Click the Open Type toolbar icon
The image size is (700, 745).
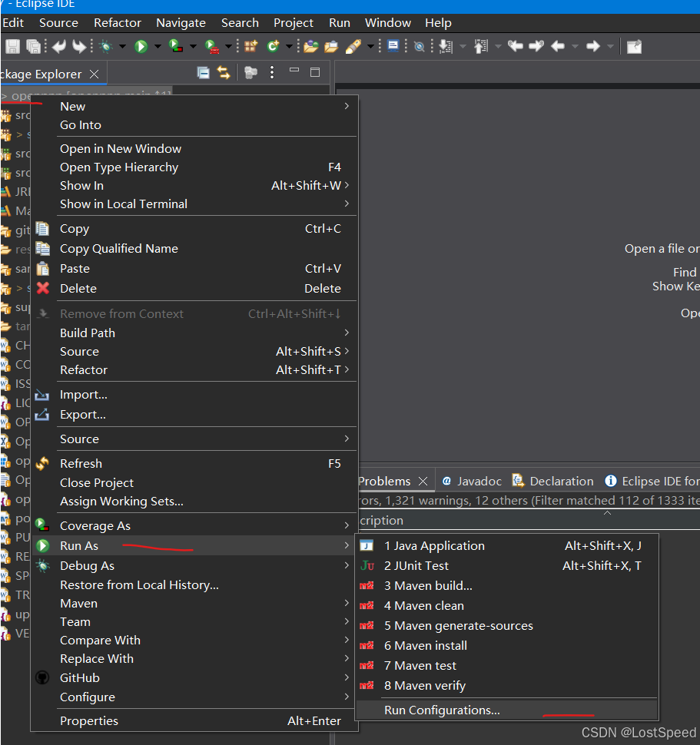(310, 46)
